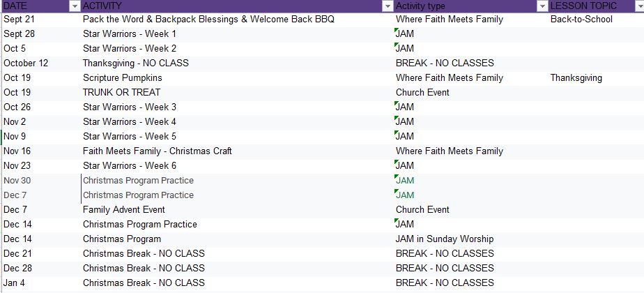Click the Faith Meets Family - Christmas Craft cell
The image size is (644, 293).
click(x=157, y=151)
